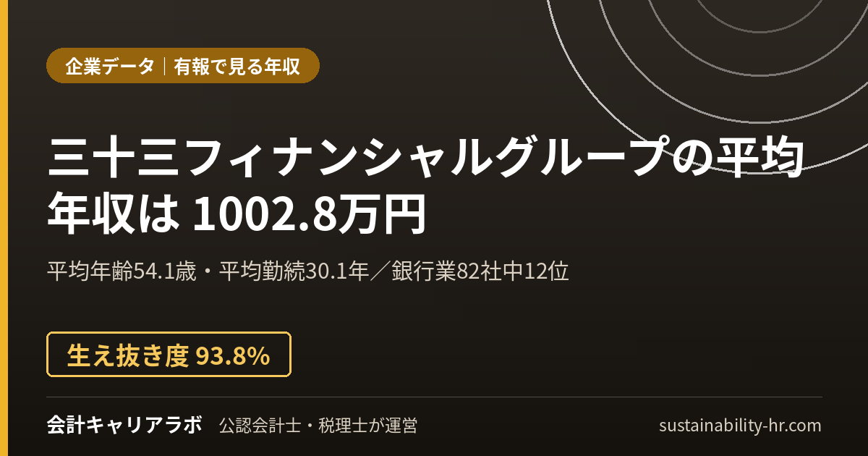This screenshot has width=868, height=456.
Task: Click the 生え抜き度 93.8% outlined box
Action: tap(169, 355)
